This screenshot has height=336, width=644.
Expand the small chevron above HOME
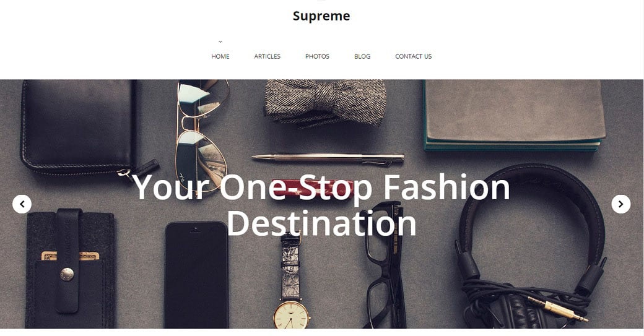pos(220,41)
